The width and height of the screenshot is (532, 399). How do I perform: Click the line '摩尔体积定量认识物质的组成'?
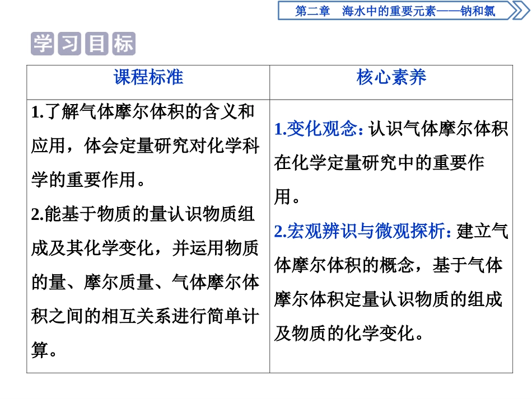388,300
